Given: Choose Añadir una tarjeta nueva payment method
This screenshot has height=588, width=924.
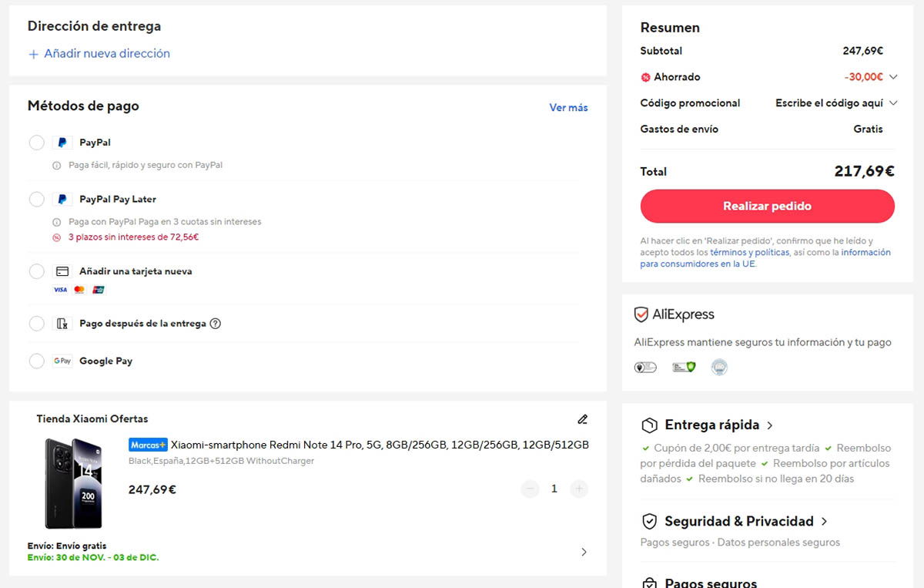Looking at the screenshot, I should pyautogui.click(x=36, y=270).
